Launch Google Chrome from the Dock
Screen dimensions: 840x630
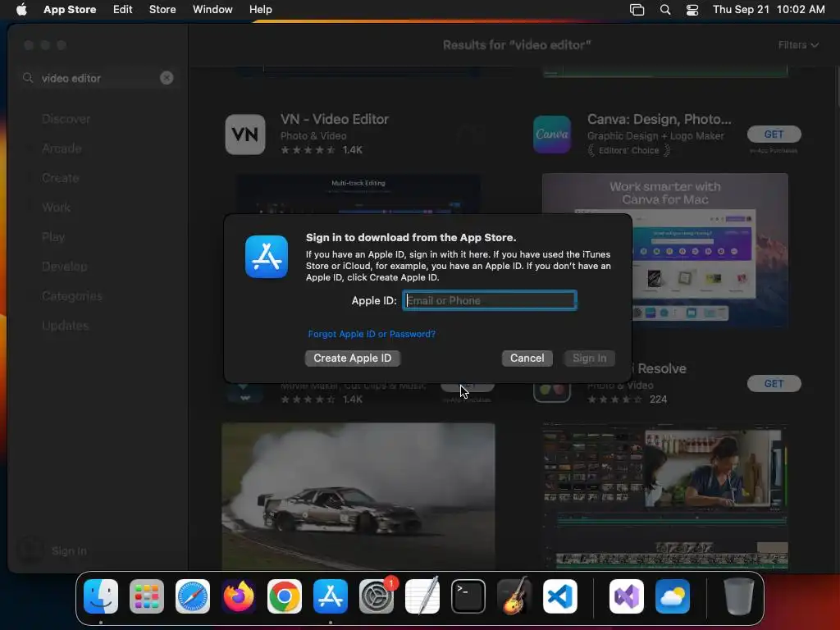(x=285, y=596)
